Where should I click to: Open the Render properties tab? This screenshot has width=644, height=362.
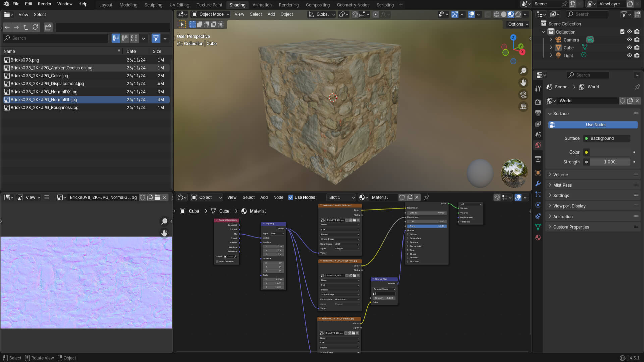(x=538, y=102)
